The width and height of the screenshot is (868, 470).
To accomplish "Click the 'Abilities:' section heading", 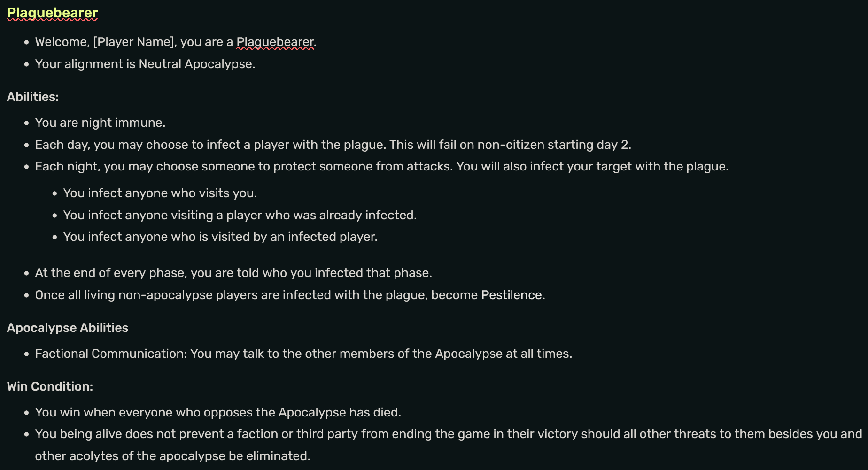I will point(33,97).
